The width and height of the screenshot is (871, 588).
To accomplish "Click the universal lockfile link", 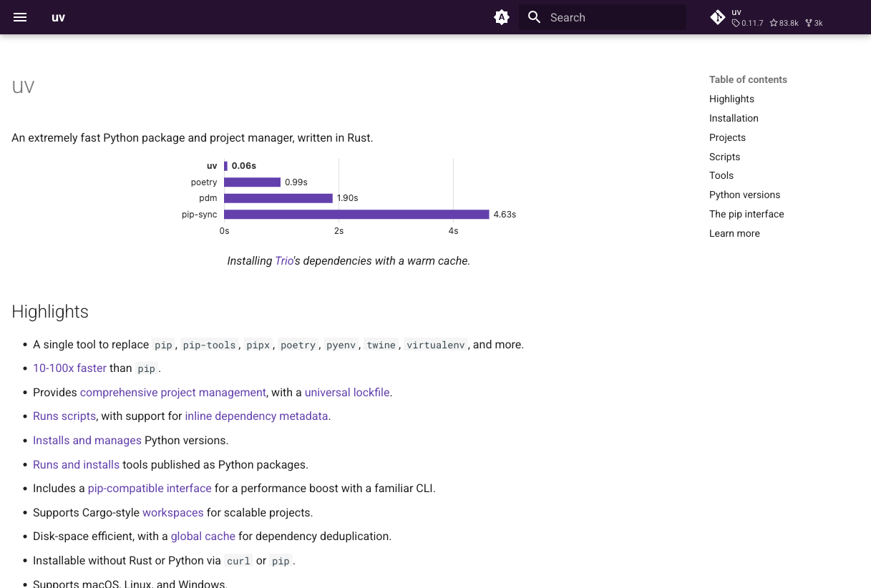I will coord(347,392).
